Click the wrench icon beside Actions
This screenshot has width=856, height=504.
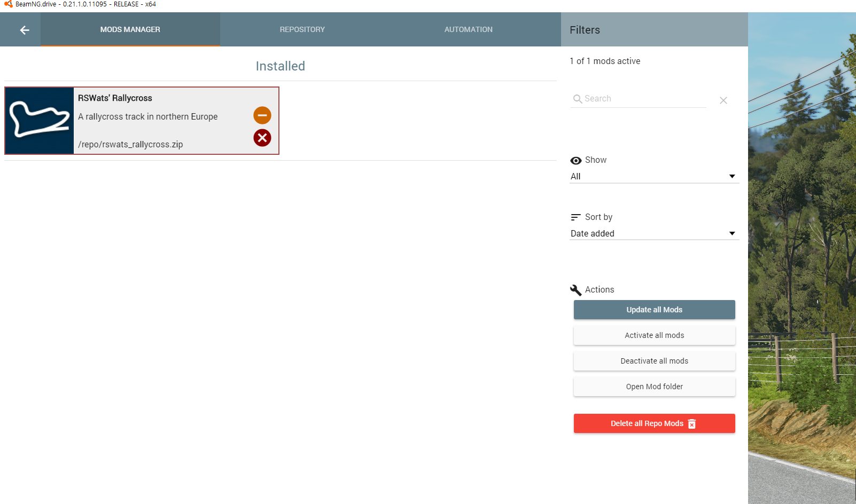(x=575, y=290)
